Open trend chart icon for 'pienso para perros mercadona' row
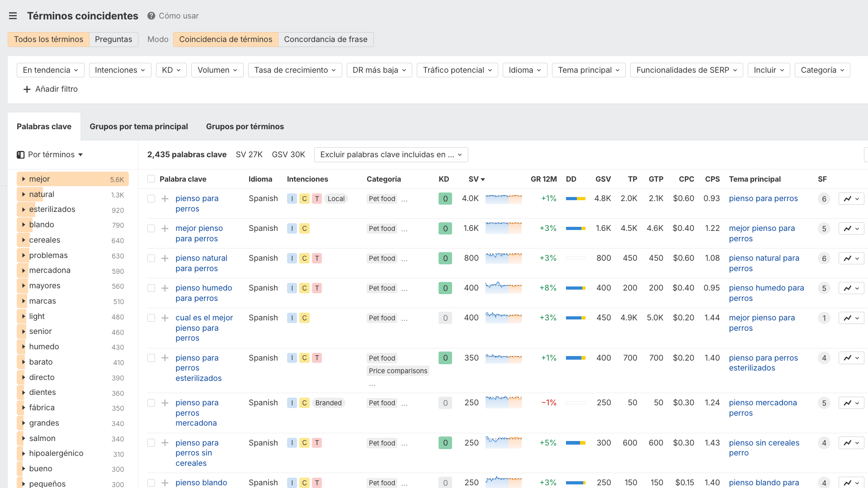The width and height of the screenshot is (868, 488). pos(851,403)
